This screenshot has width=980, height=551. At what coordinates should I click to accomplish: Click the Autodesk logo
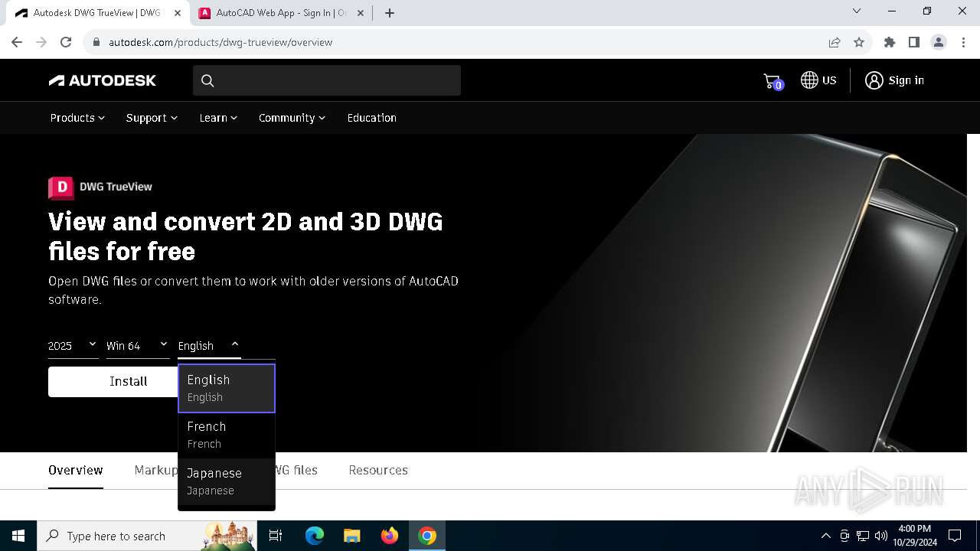tap(103, 80)
